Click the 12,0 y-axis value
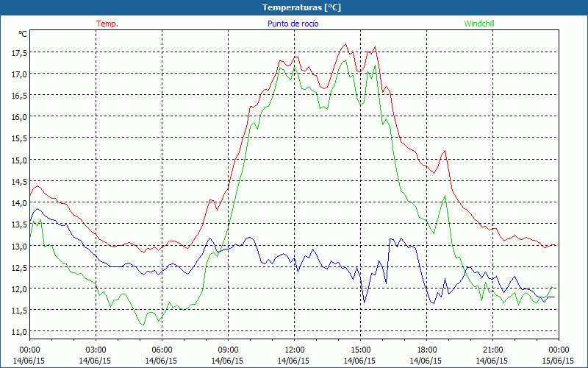 coord(20,289)
